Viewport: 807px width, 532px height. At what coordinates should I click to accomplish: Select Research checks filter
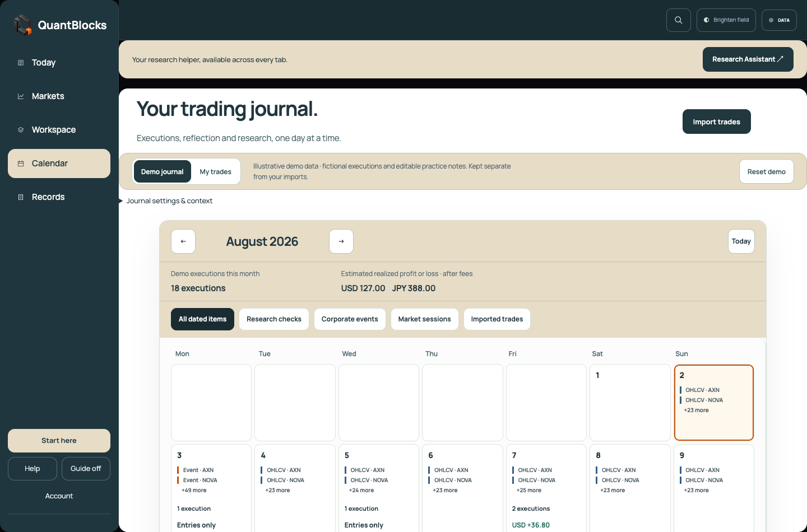(x=274, y=319)
